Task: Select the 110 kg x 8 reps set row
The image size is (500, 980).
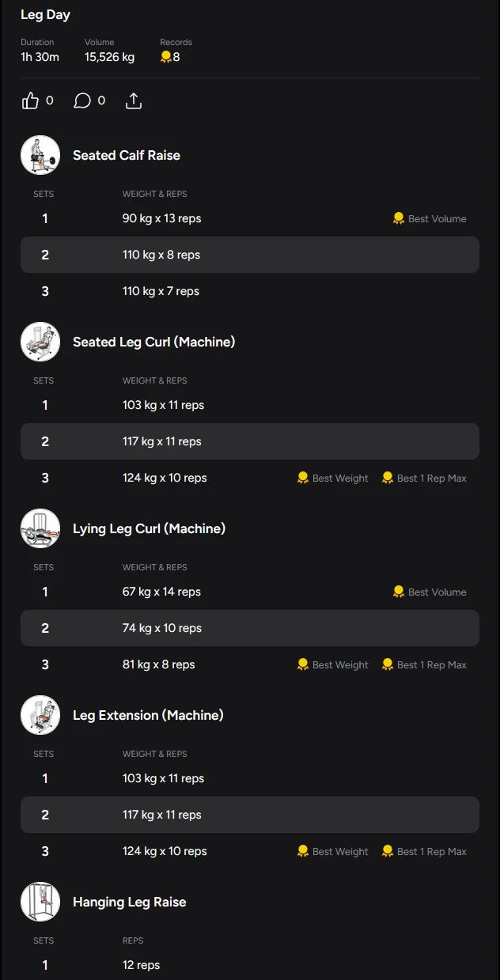Action: [249, 255]
